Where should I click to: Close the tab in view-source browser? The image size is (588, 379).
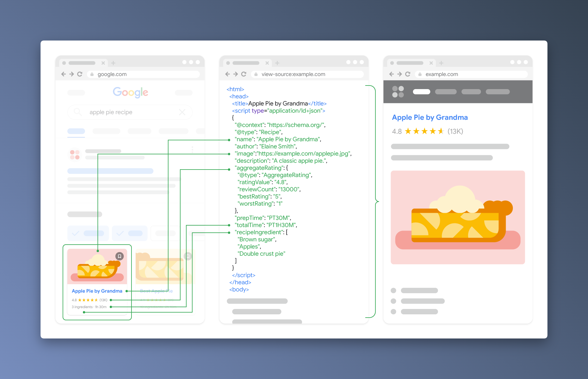coord(267,63)
